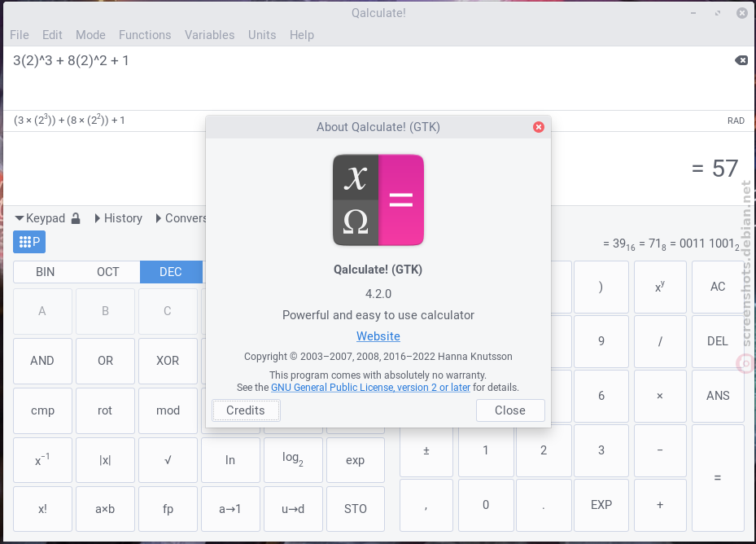Select the DEC number base
The height and width of the screenshot is (544, 756).
click(x=171, y=272)
